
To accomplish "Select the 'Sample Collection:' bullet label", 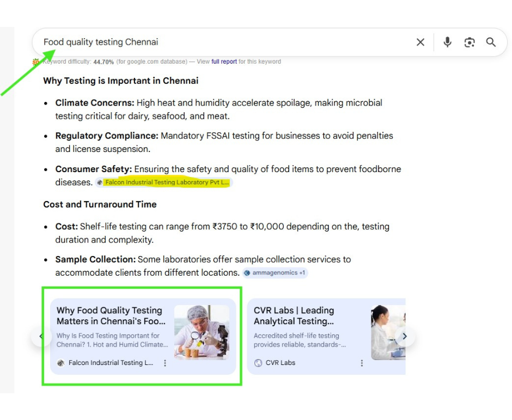I will click(x=95, y=260).
